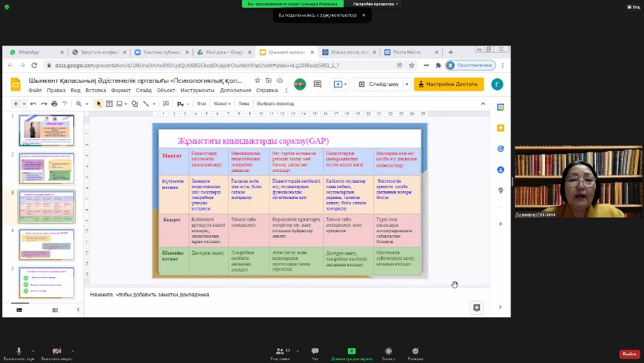The image size is (644, 363).
Task: Toggle the Zoom video camera button
Action: coord(56,351)
